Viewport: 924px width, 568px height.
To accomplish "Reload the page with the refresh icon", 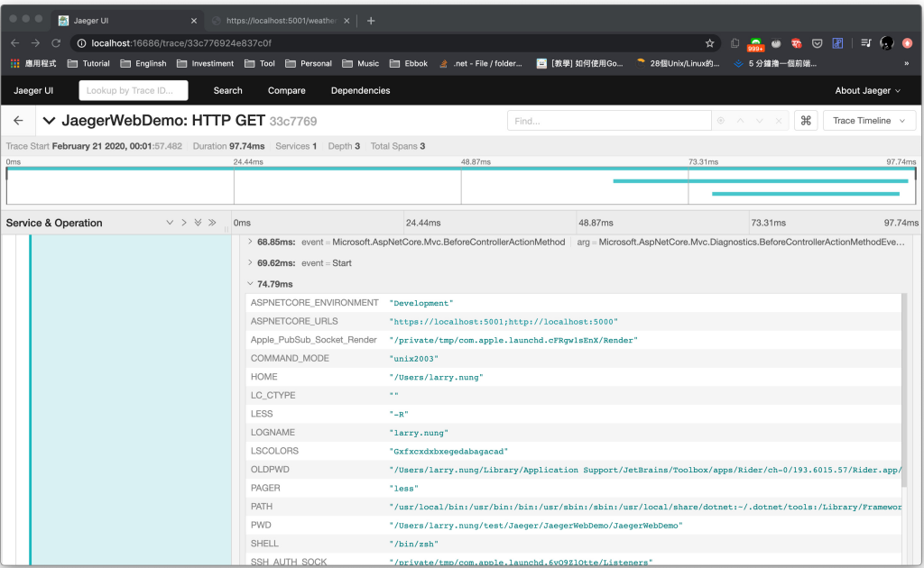I will [56, 43].
